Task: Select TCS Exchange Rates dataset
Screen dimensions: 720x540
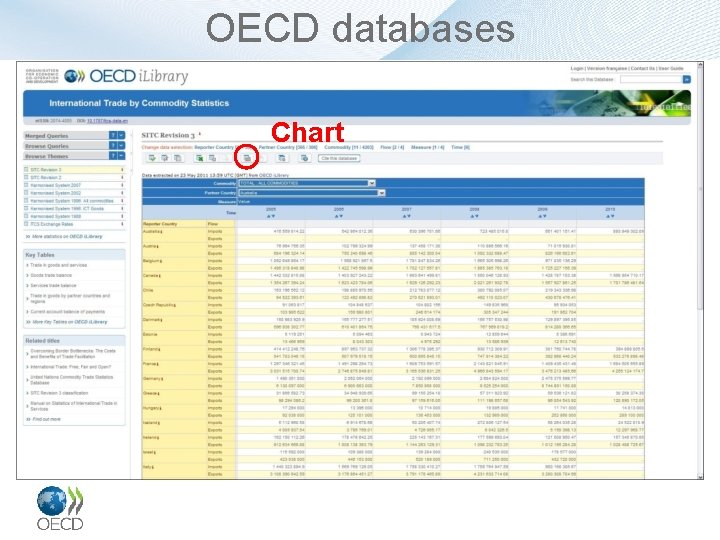Action: pyautogui.click(x=52, y=224)
